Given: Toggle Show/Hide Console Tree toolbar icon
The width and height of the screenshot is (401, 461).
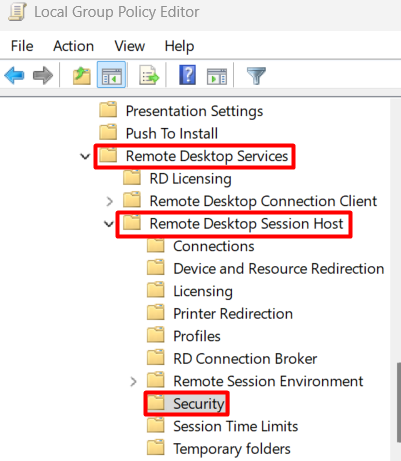Looking at the screenshot, I should coord(111,75).
